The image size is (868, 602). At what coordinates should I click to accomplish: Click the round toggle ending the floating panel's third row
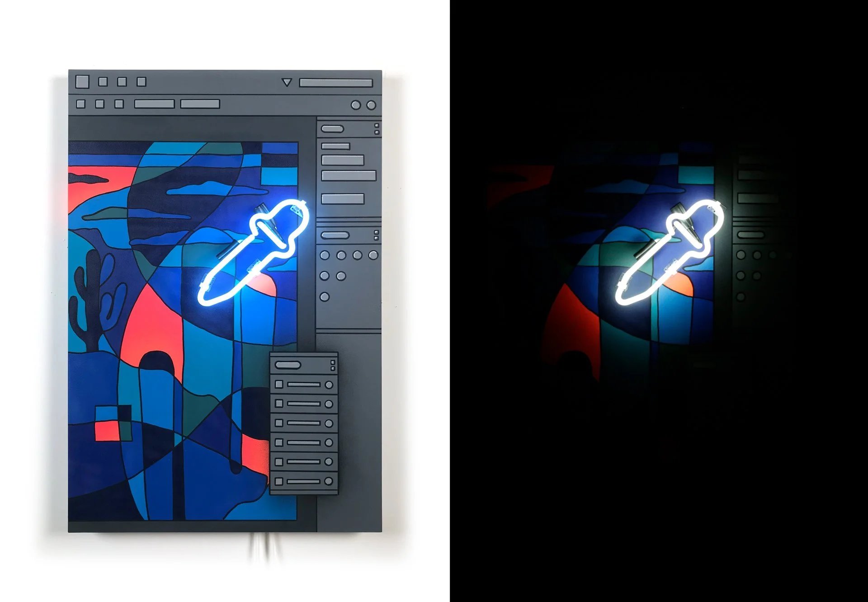click(329, 424)
